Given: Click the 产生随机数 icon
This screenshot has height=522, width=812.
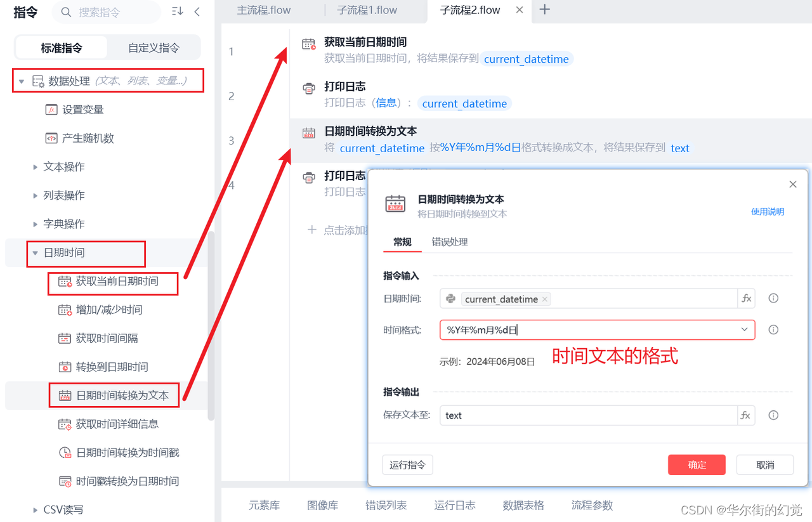Looking at the screenshot, I should pos(51,138).
